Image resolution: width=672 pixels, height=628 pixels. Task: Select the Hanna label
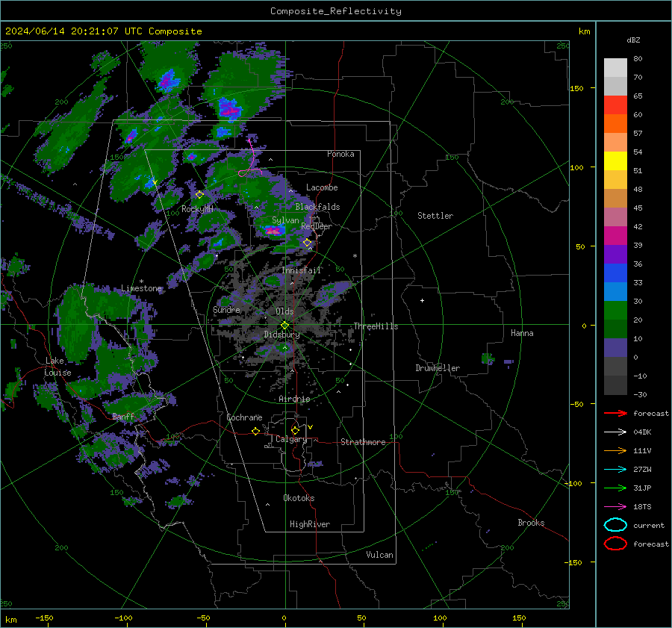click(x=522, y=333)
